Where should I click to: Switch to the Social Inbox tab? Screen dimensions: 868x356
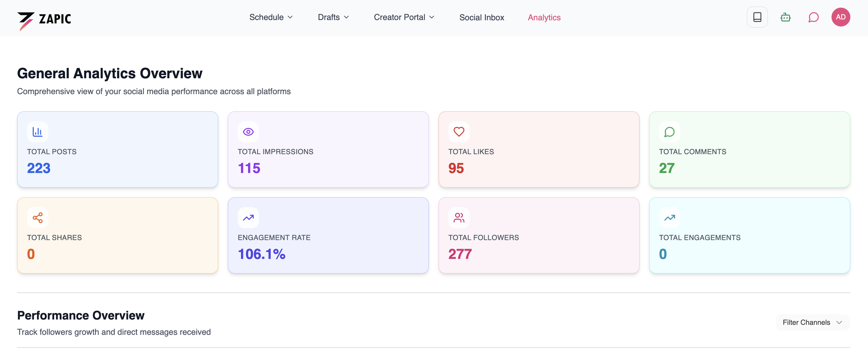click(481, 17)
